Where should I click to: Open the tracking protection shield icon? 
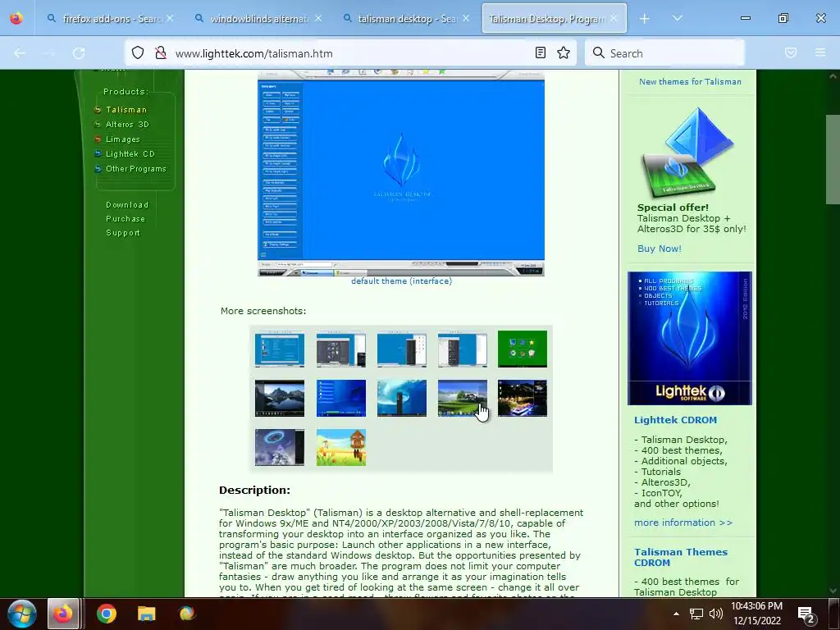(x=138, y=52)
